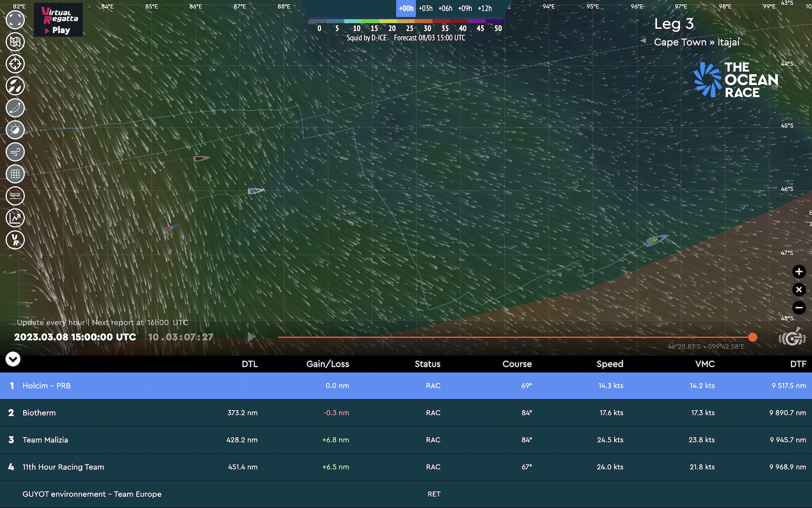Select the +09h forecast tab
This screenshot has height=508, width=812.
pyautogui.click(x=465, y=9)
